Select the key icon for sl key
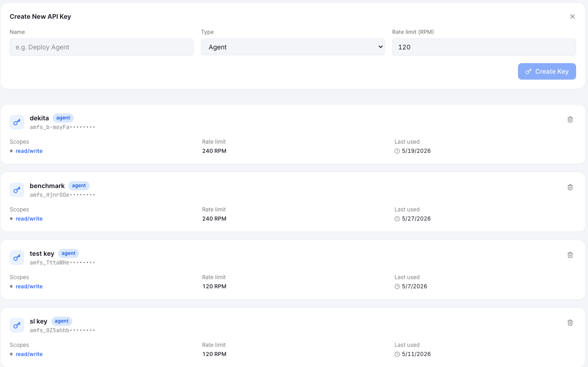Viewport: 588px width, 367px height. (17, 325)
